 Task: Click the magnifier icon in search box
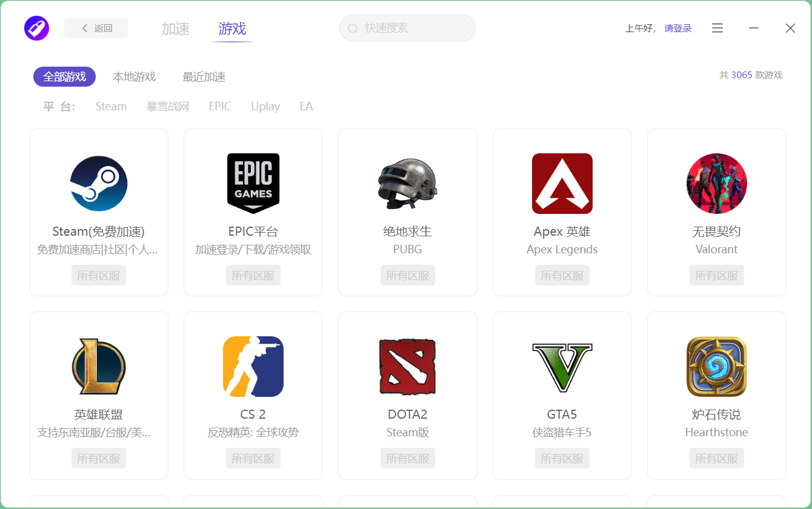click(x=353, y=28)
